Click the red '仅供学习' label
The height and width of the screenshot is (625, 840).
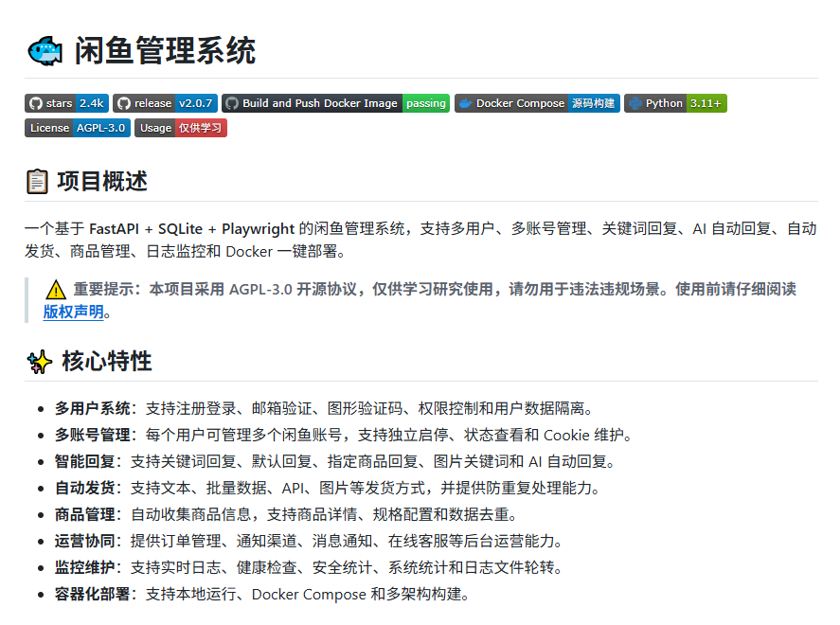tap(201, 128)
